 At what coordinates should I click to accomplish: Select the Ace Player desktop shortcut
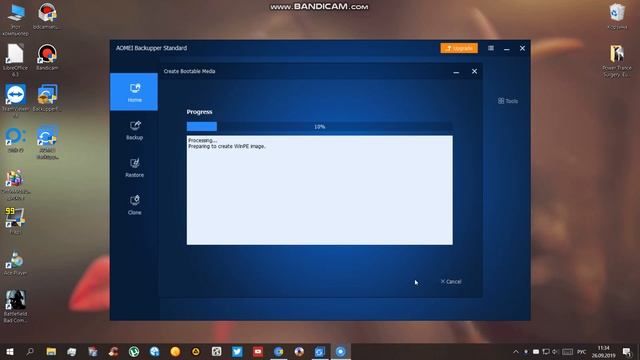[15, 263]
